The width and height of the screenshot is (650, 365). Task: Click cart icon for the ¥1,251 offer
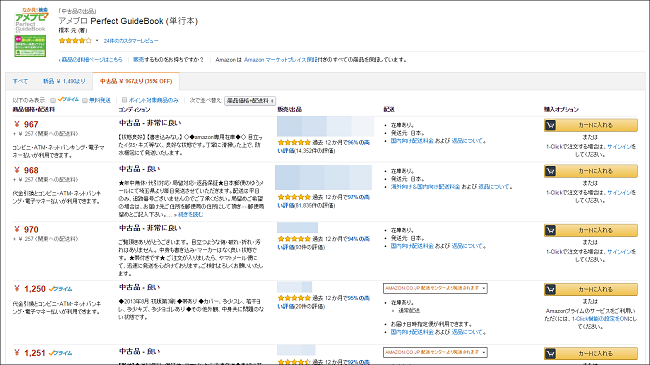[550, 353]
